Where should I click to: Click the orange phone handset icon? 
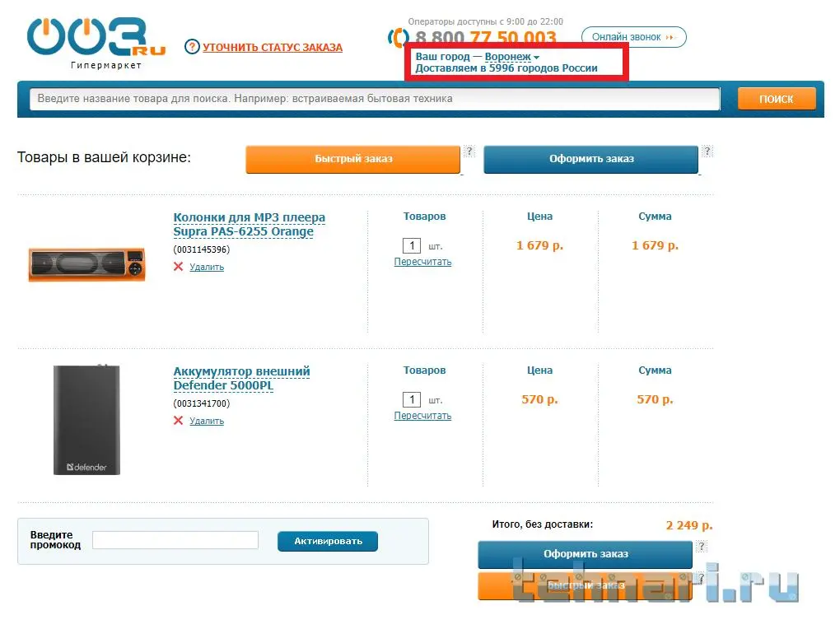[x=398, y=38]
